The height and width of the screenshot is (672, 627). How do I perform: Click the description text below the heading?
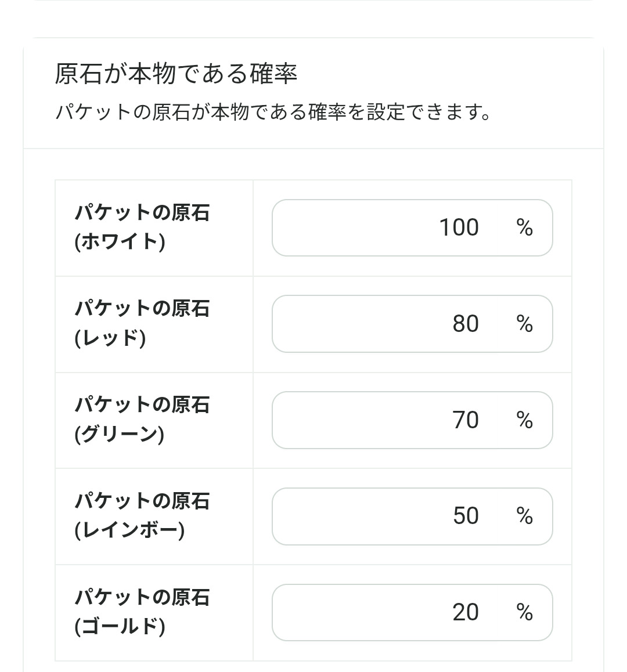[x=273, y=111]
